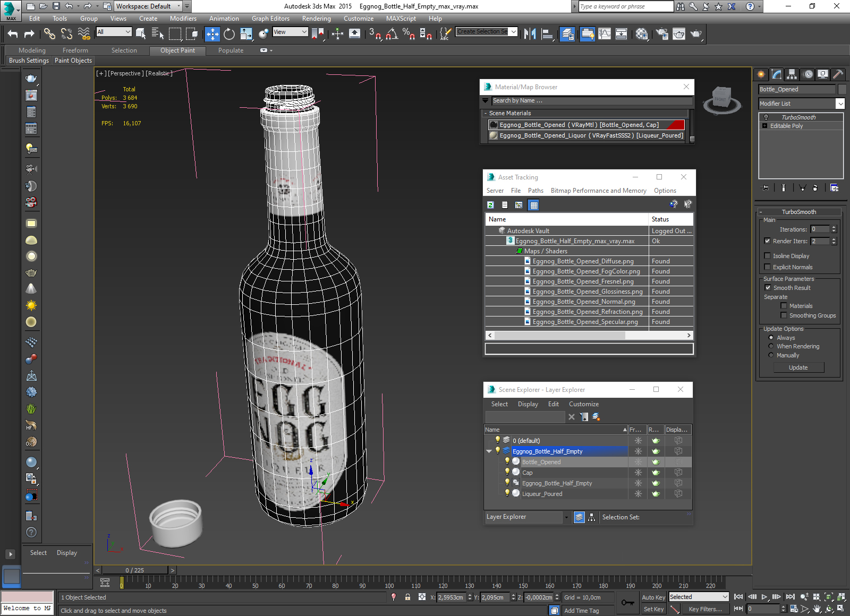Open Layer Explorer dropdown at bottom

(566, 517)
